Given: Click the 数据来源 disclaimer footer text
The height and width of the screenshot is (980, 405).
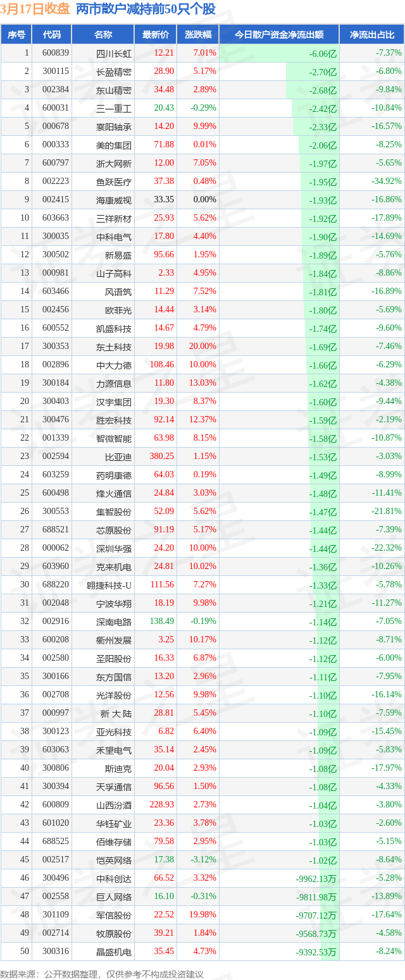Looking at the screenshot, I should click(102, 974).
